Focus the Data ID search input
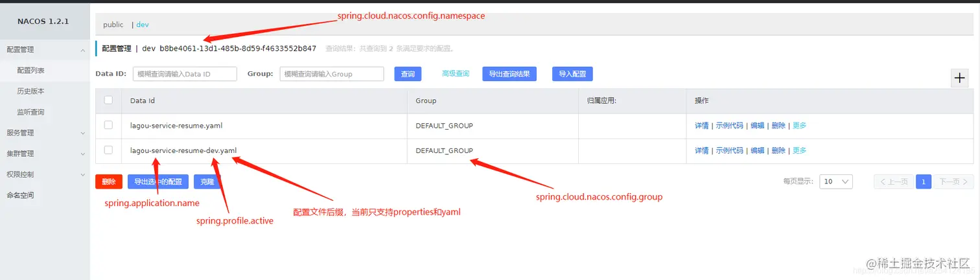Image resolution: width=980 pixels, height=280 pixels. (x=185, y=74)
